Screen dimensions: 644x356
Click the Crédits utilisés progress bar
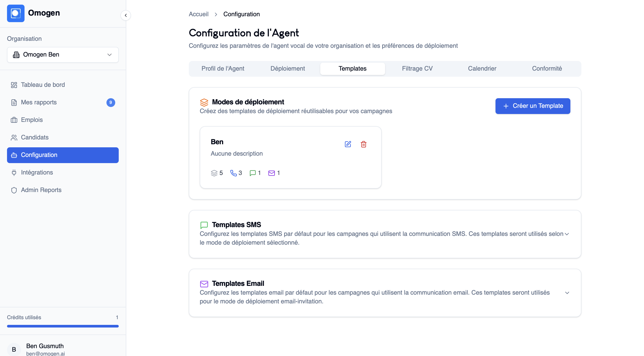coord(62,326)
